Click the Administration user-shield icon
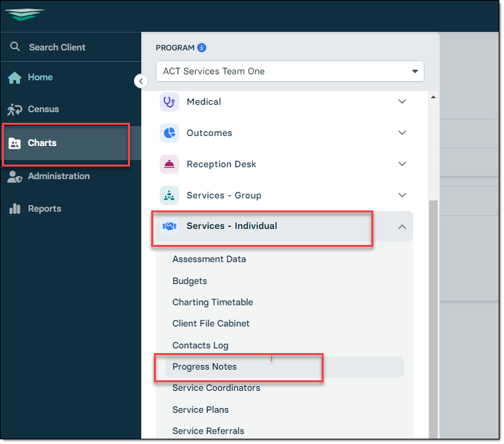The width and height of the screenshot is (504, 444). [15, 177]
